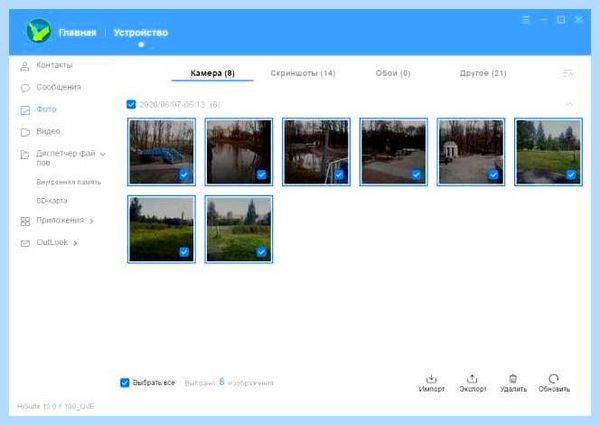Uncheck the dark park path photo checkbox
The width and height of the screenshot is (600, 425).
pyautogui.click(x=416, y=175)
